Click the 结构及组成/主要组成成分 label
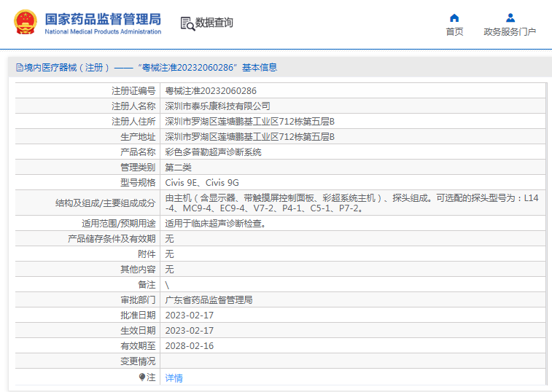Screen dimensions: 552x392 (105, 203)
